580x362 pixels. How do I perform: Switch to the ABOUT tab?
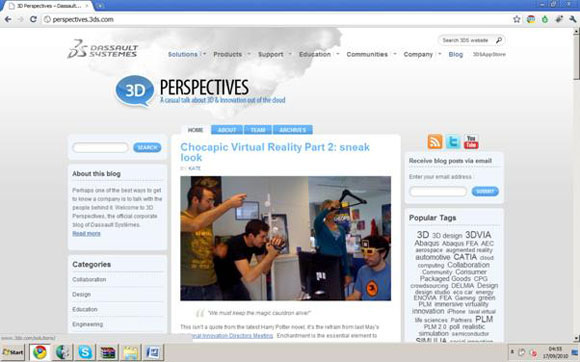[x=227, y=130]
